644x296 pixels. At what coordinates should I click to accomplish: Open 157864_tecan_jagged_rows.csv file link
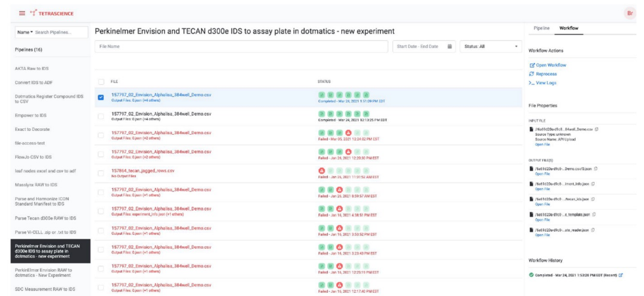coord(143,170)
